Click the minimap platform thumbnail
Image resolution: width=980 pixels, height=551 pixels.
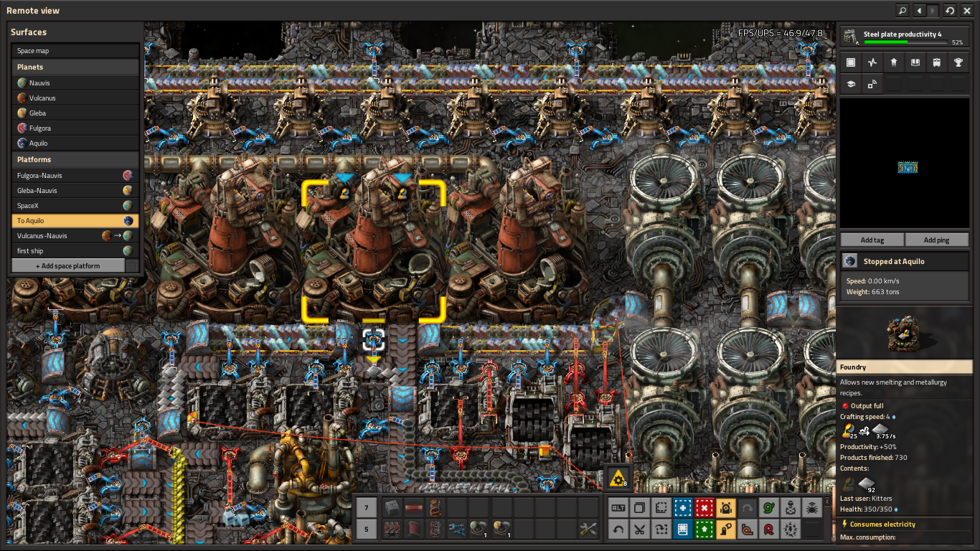(x=908, y=167)
